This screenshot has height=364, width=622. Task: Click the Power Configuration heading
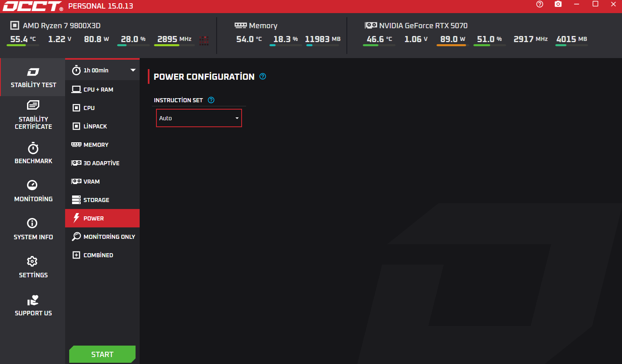pyautogui.click(x=204, y=77)
